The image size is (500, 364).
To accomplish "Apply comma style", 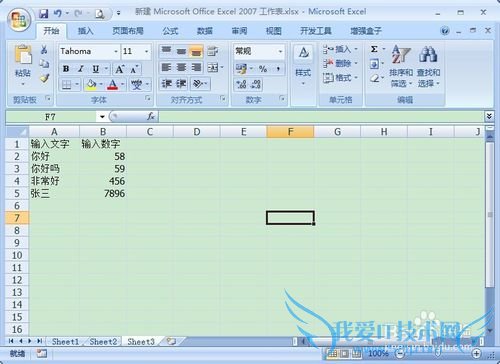I will coord(278,69).
